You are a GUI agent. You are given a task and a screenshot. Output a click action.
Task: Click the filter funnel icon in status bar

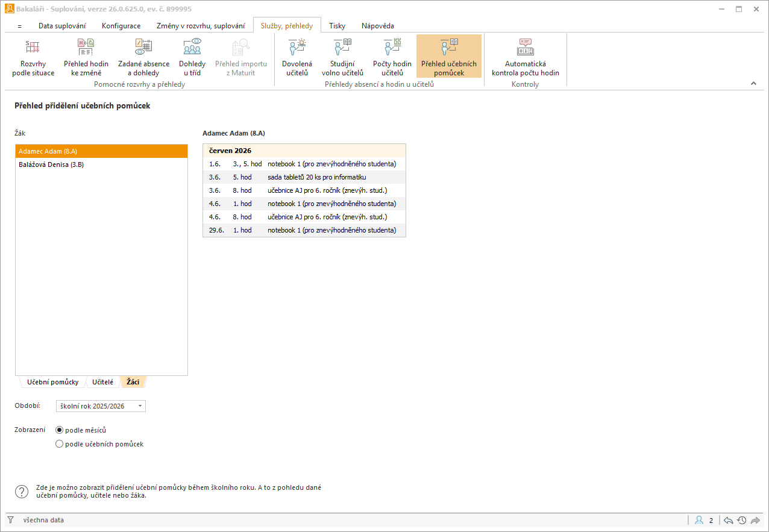(10, 520)
